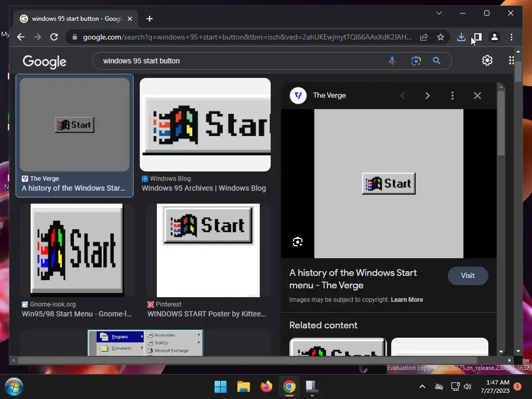Screen dimensions: 532x399
Task: Open 'WINDOWS START Poster by Kittee...' link
Action: coord(207,314)
